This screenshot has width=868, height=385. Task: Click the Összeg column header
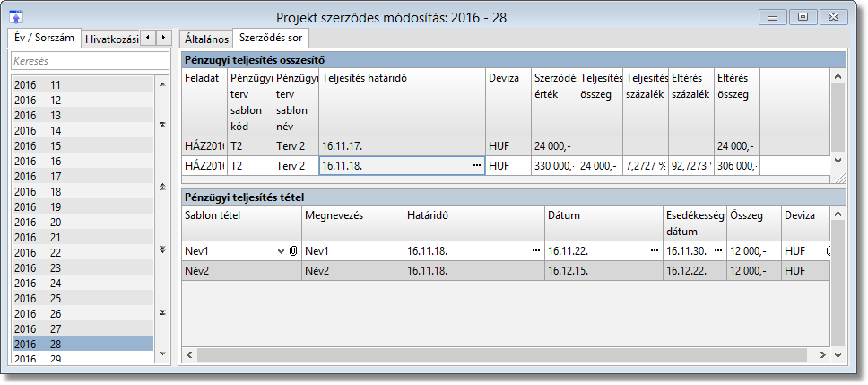[754, 223]
